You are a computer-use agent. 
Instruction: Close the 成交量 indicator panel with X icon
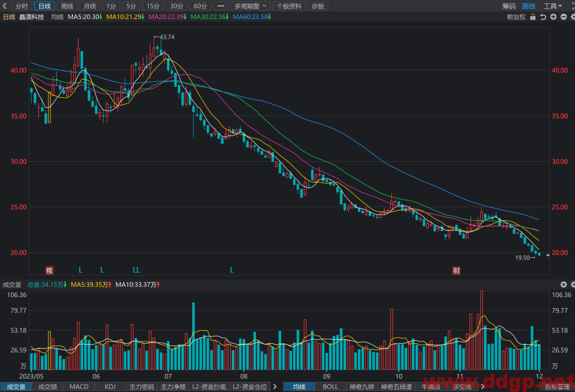564,285
